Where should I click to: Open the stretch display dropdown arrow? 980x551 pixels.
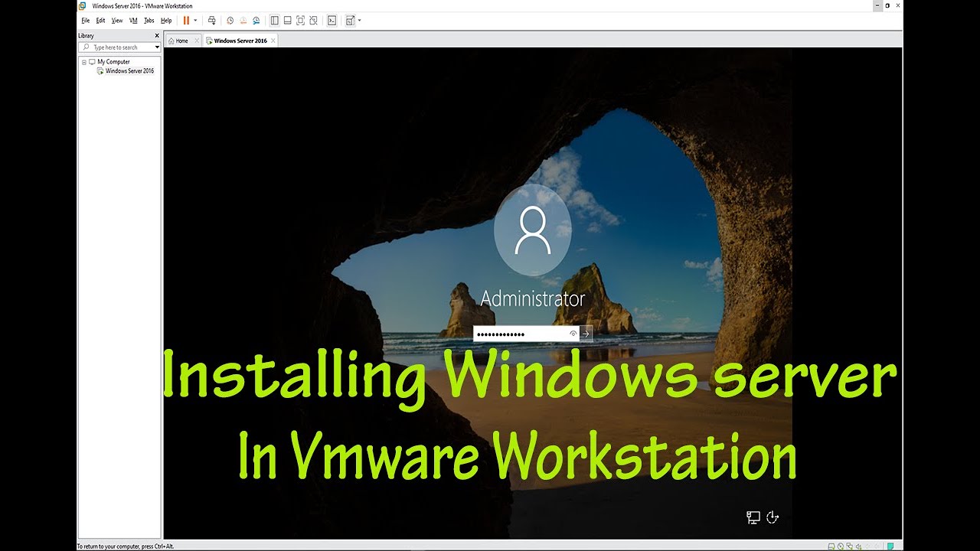[x=359, y=21]
